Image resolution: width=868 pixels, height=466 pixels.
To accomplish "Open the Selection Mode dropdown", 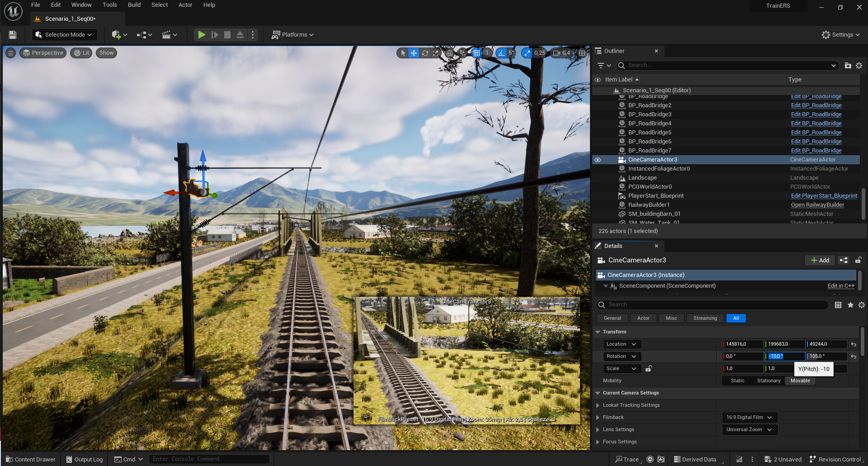I will [x=64, y=35].
